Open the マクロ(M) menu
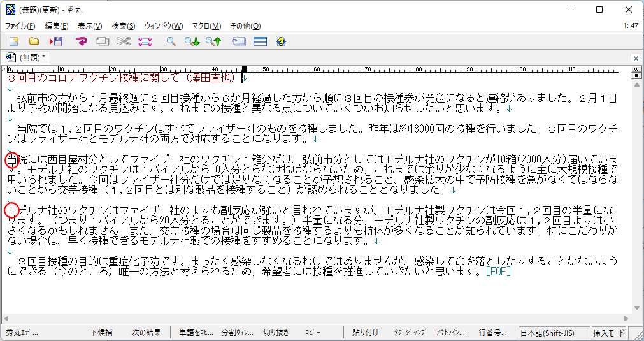644x341 pixels. (206, 26)
